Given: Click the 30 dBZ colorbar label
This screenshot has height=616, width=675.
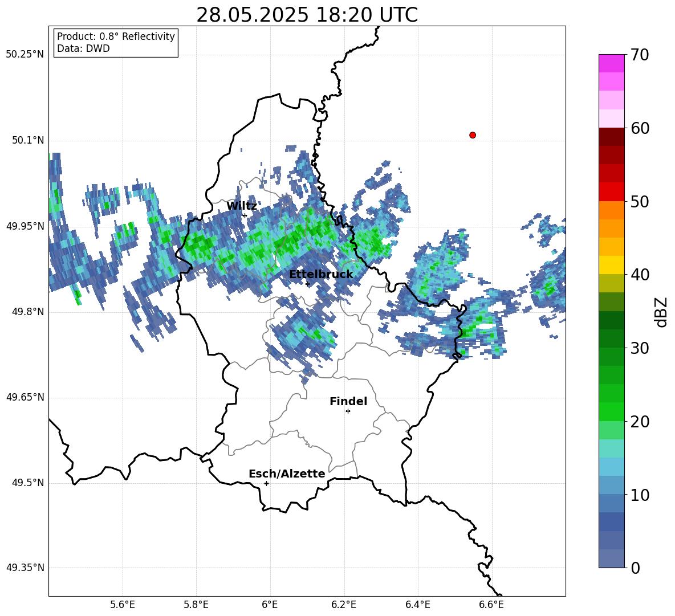Looking at the screenshot, I should (x=640, y=348).
